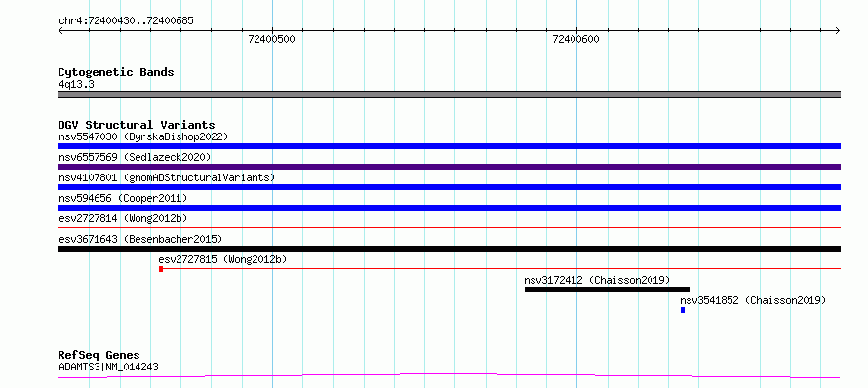This screenshot has height=388, width=868.
Task: Click the nsv5547030 ByrskaBishop2022 blue variant bar
Action: 449,146
